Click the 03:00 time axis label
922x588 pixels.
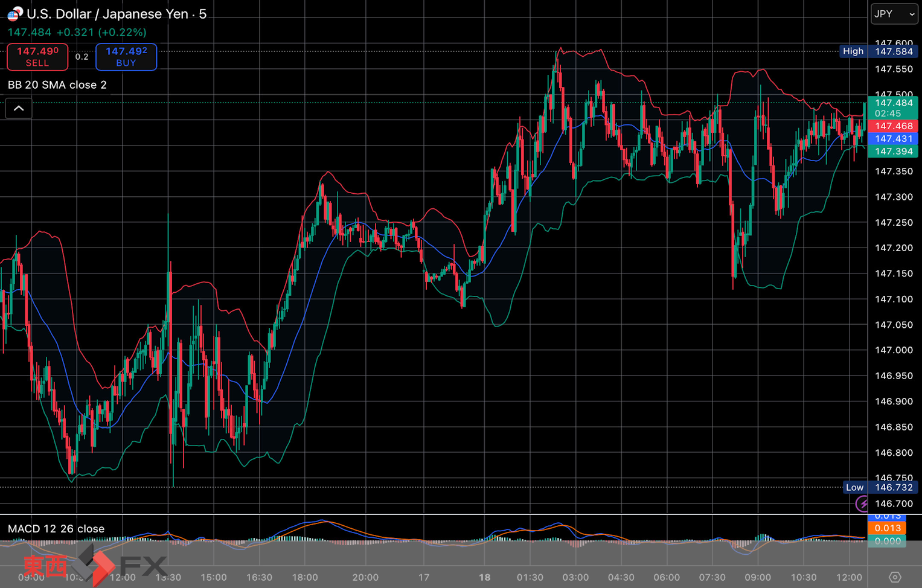point(575,578)
